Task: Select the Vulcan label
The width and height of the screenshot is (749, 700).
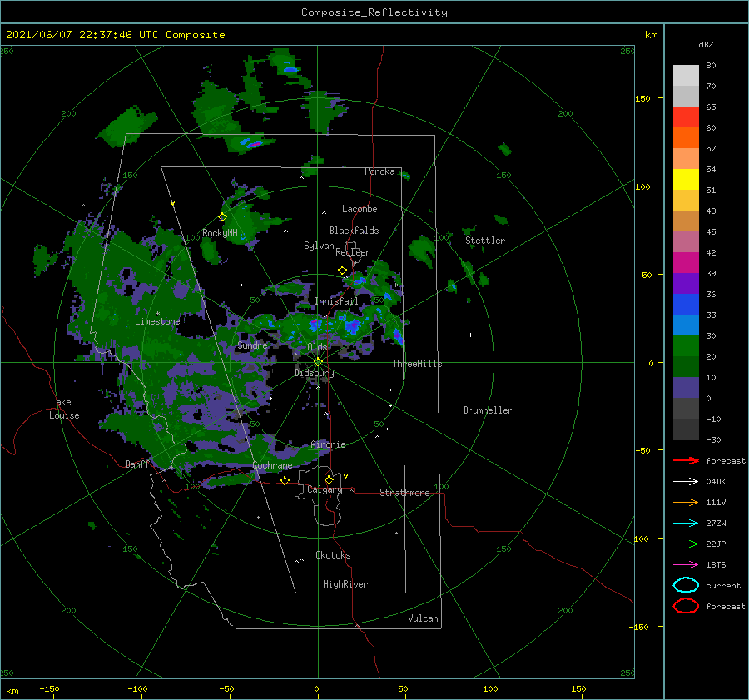Action: tap(423, 618)
